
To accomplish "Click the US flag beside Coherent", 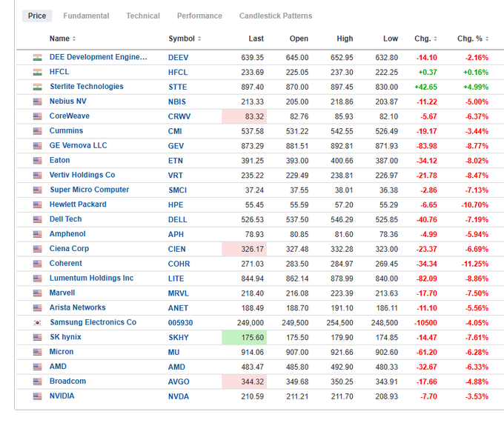I will point(38,264).
